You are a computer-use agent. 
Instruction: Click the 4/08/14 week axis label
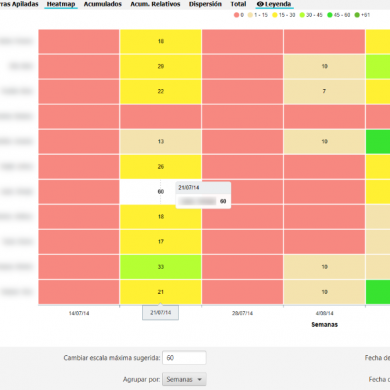324,313
